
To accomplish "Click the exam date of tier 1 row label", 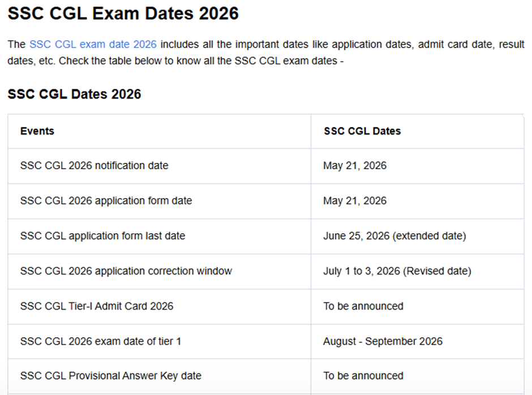I will pyautogui.click(x=100, y=341).
